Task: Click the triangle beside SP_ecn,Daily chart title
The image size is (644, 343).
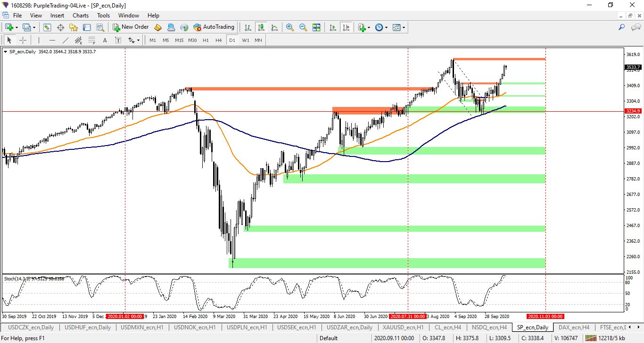Action: click(x=6, y=52)
